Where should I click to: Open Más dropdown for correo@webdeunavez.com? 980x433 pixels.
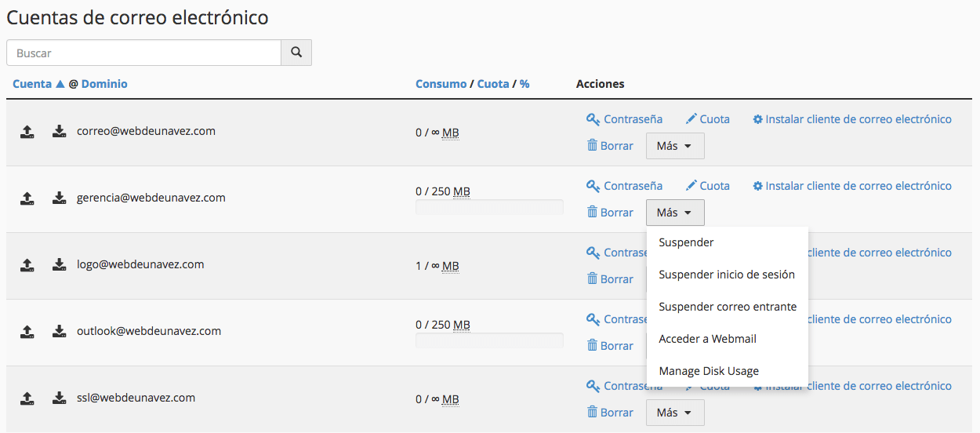pyautogui.click(x=675, y=146)
